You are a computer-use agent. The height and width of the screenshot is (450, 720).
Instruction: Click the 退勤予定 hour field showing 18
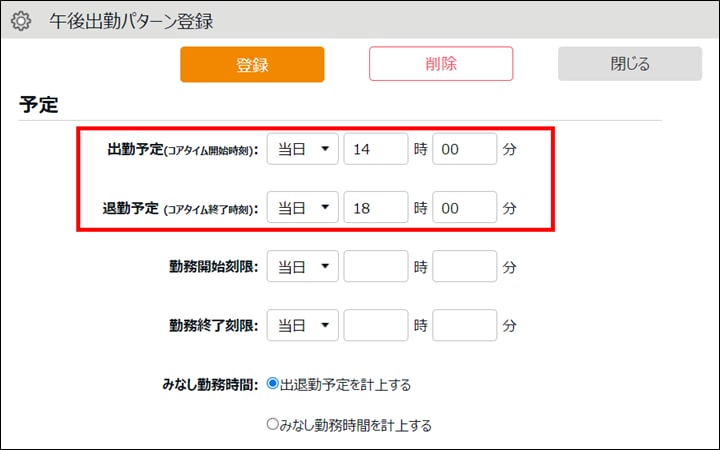pos(375,209)
